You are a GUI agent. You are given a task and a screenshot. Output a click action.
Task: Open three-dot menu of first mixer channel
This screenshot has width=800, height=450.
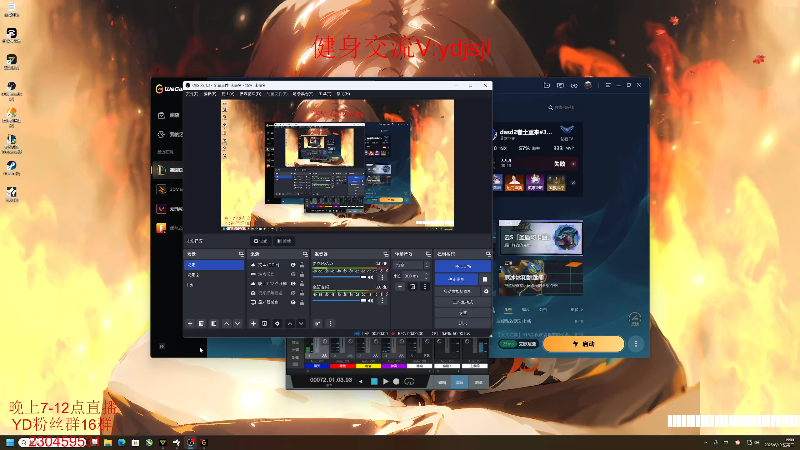click(382, 277)
